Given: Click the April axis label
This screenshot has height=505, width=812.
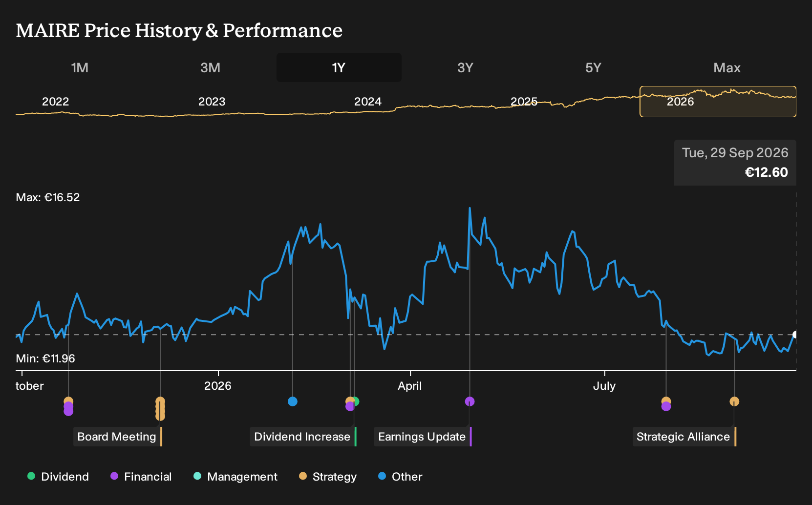Looking at the screenshot, I should click(410, 386).
